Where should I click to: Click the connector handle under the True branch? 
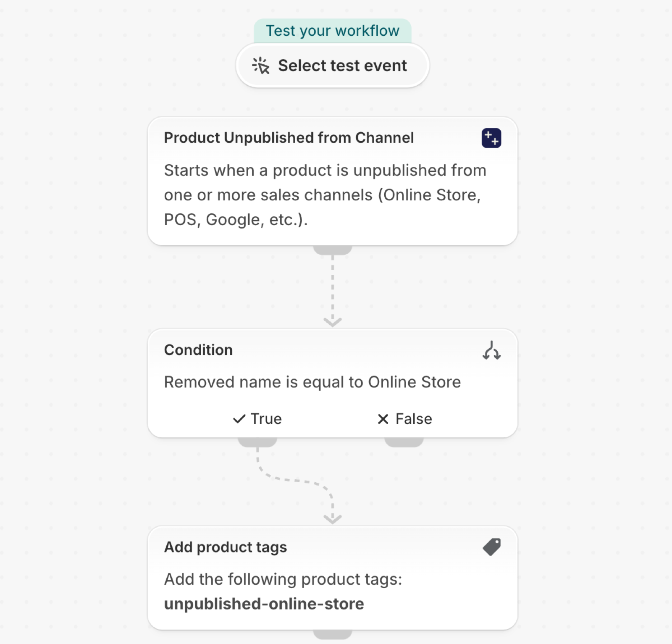[x=257, y=442]
